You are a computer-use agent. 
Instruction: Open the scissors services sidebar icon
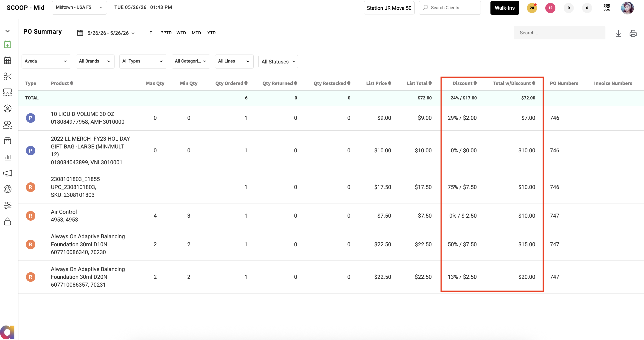coord(8,76)
